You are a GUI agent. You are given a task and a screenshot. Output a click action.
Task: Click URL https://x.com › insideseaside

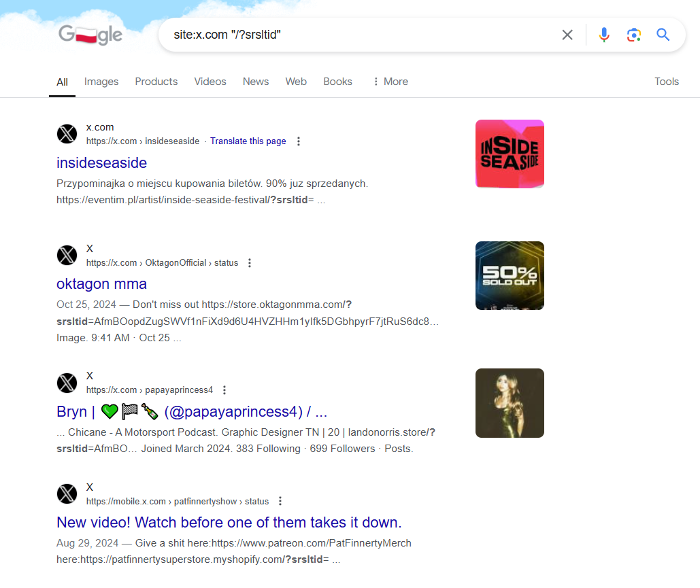(x=143, y=141)
